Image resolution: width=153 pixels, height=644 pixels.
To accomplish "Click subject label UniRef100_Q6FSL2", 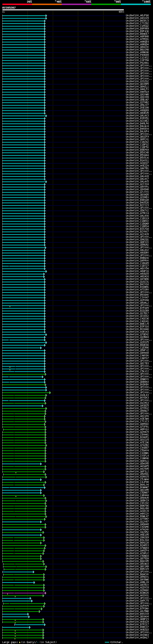I will pyautogui.click(x=137, y=471).
